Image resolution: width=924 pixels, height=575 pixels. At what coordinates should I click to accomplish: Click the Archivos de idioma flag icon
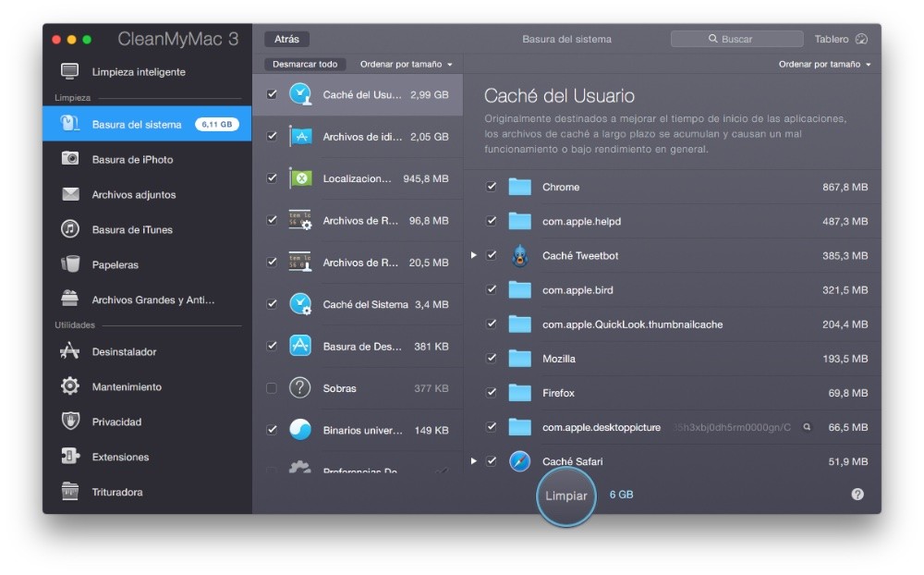click(x=300, y=136)
